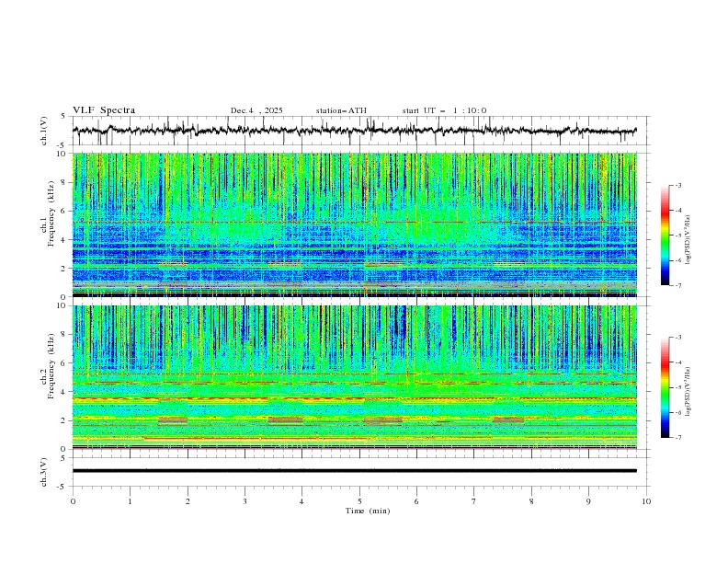Click the ch.2 spectrogram panel
The height and width of the screenshot is (563, 728).
355,377
